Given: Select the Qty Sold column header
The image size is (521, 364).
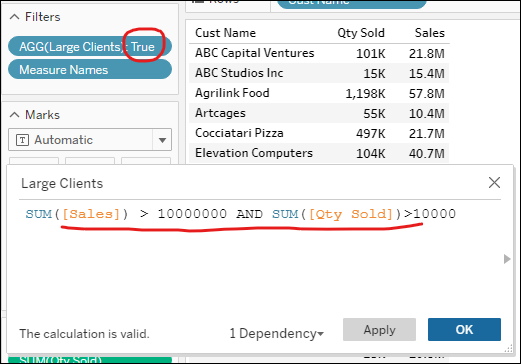Looking at the screenshot, I should [x=361, y=33].
